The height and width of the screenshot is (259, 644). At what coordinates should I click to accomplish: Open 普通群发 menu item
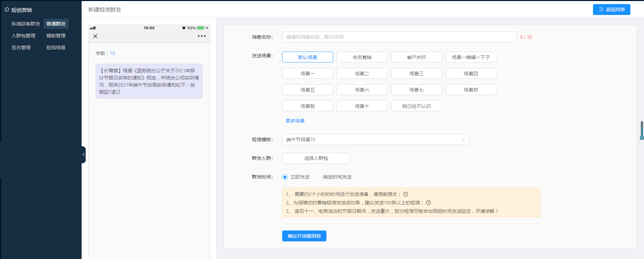[56, 24]
